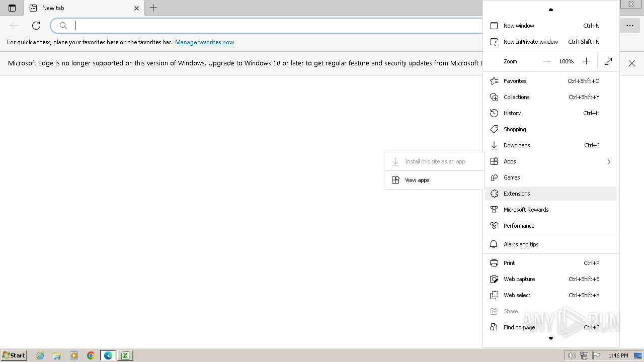
Task: Open Alerts and tips
Action: 551,244
